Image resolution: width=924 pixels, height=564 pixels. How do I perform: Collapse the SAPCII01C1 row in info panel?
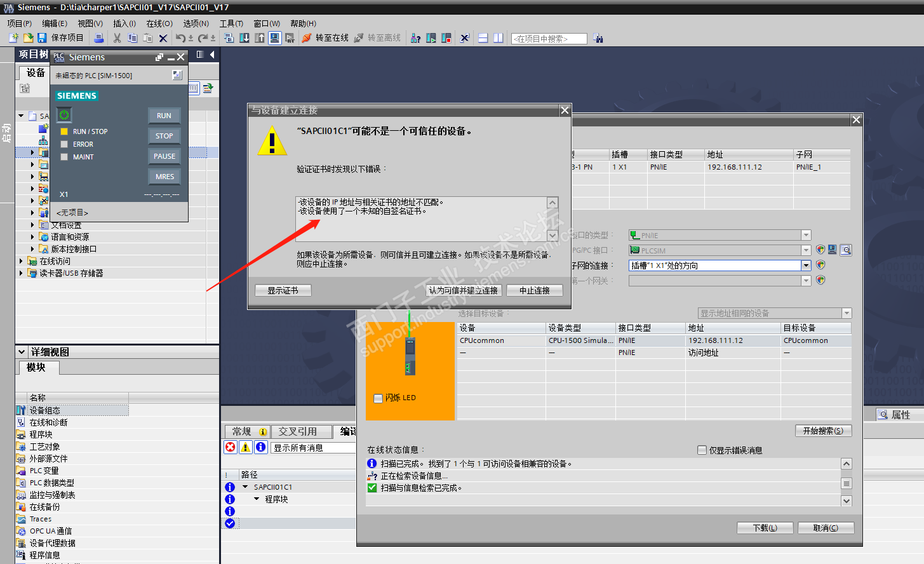245,487
